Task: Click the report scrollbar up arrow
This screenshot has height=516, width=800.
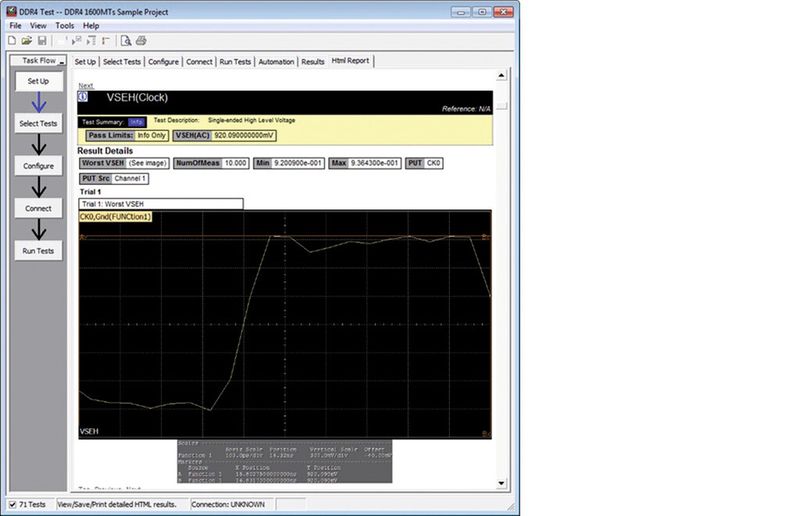Action: 502,76
